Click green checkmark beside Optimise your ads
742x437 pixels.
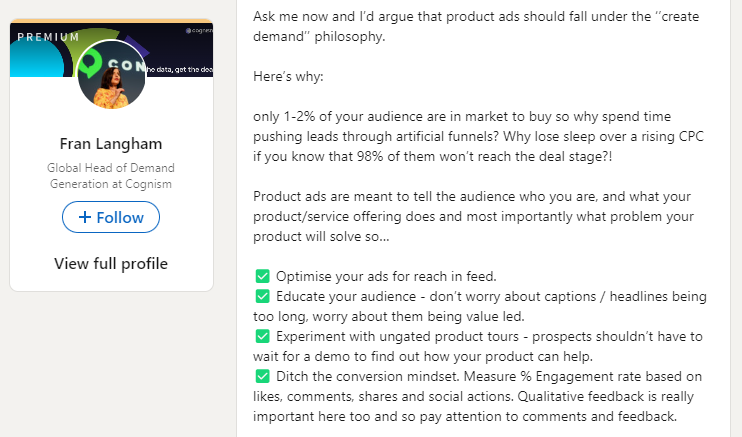263,275
